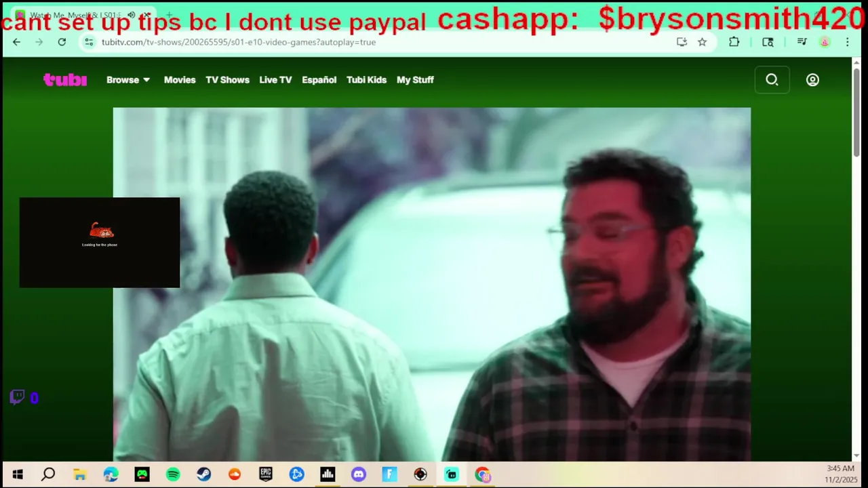Click the webcam overlay thumbnail
This screenshot has width=868, height=488.
(x=100, y=243)
